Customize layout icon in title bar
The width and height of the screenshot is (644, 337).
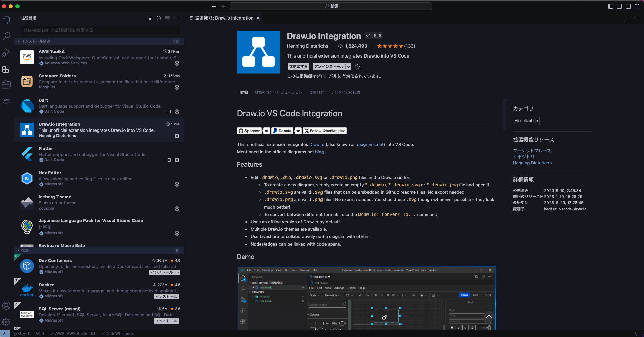(637, 6)
